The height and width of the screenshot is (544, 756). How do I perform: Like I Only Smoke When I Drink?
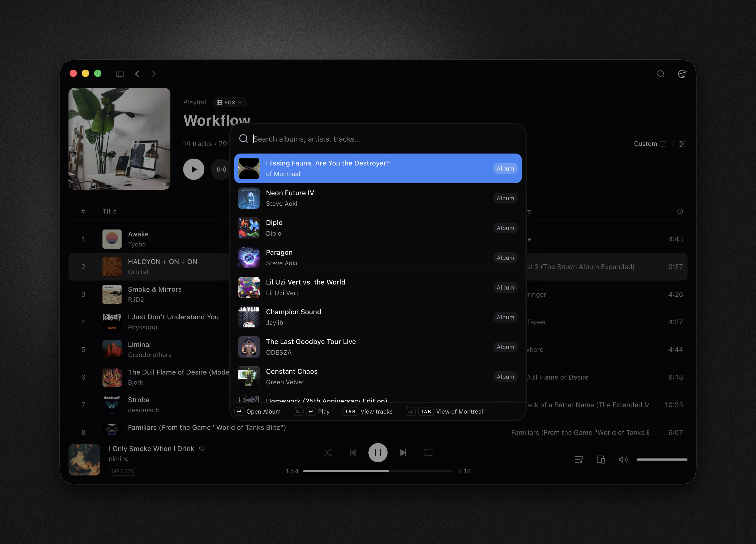coord(202,449)
